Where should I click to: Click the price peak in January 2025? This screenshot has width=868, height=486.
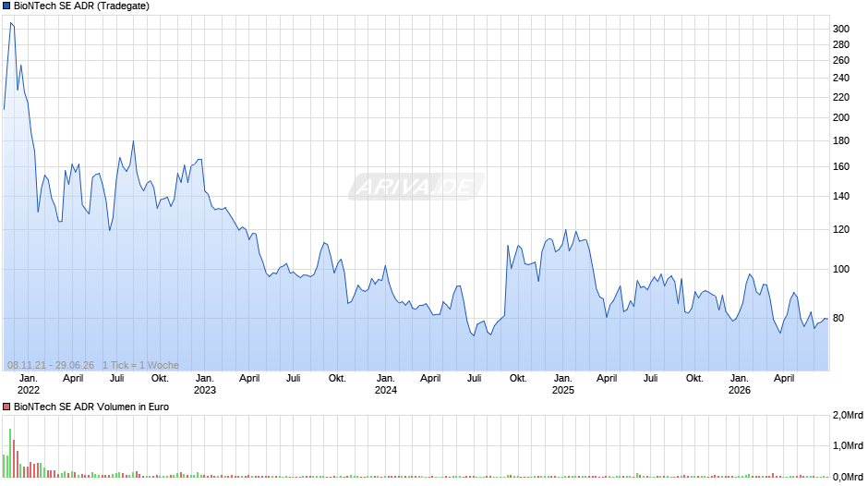(x=566, y=230)
